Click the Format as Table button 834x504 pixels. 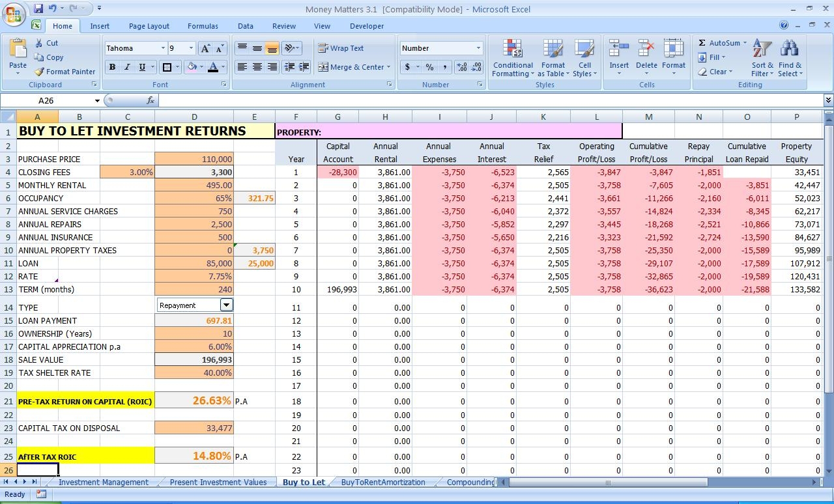553,58
